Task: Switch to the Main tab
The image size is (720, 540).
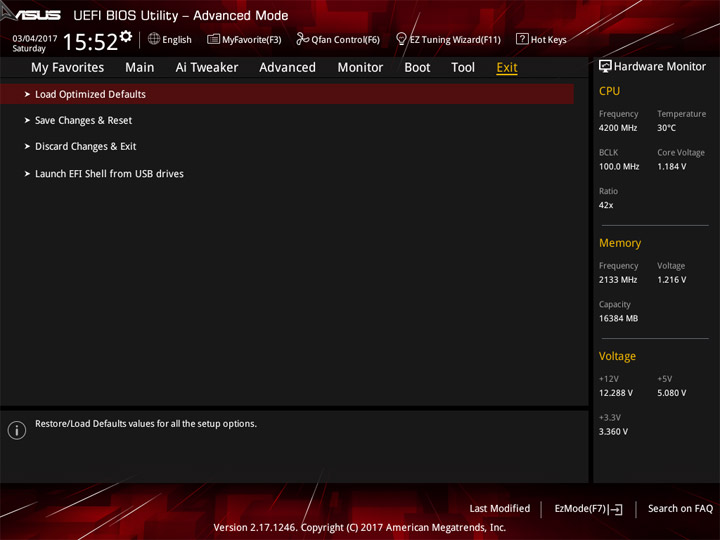Action: click(x=140, y=68)
